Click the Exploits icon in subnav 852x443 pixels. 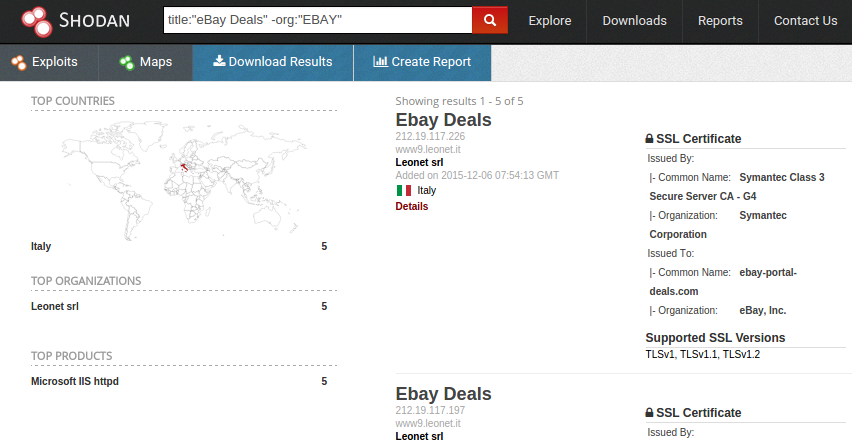coord(18,63)
